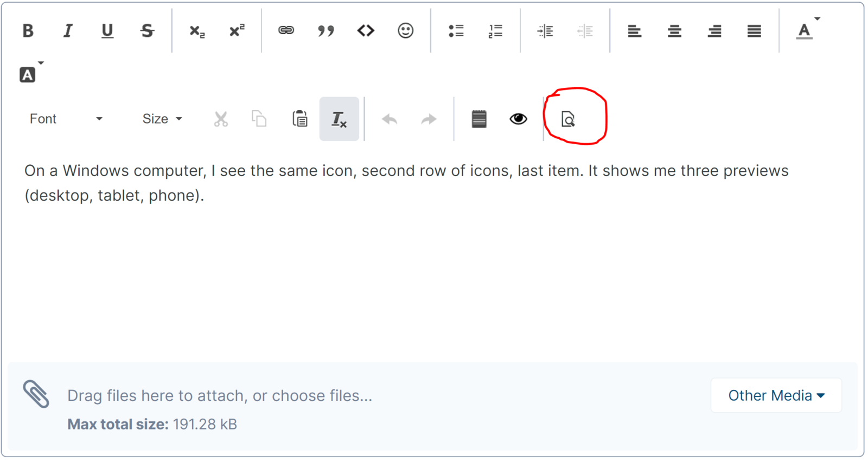
Task: Open the Font dropdown
Action: [x=66, y=119]
